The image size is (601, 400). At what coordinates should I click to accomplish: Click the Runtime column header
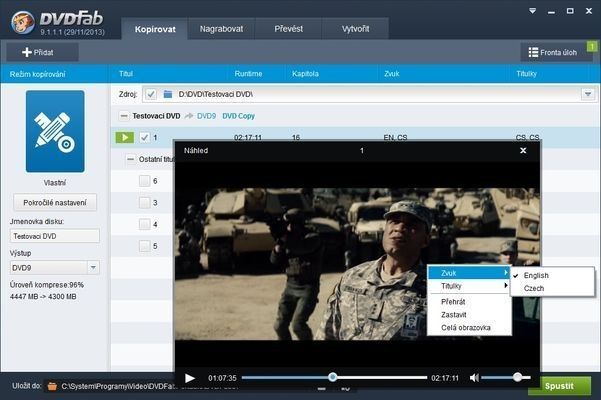coord(248,74)
